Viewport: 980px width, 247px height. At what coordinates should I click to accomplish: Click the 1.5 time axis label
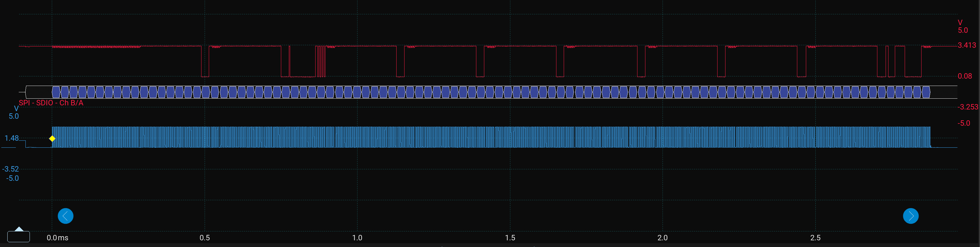coord(510,238)
